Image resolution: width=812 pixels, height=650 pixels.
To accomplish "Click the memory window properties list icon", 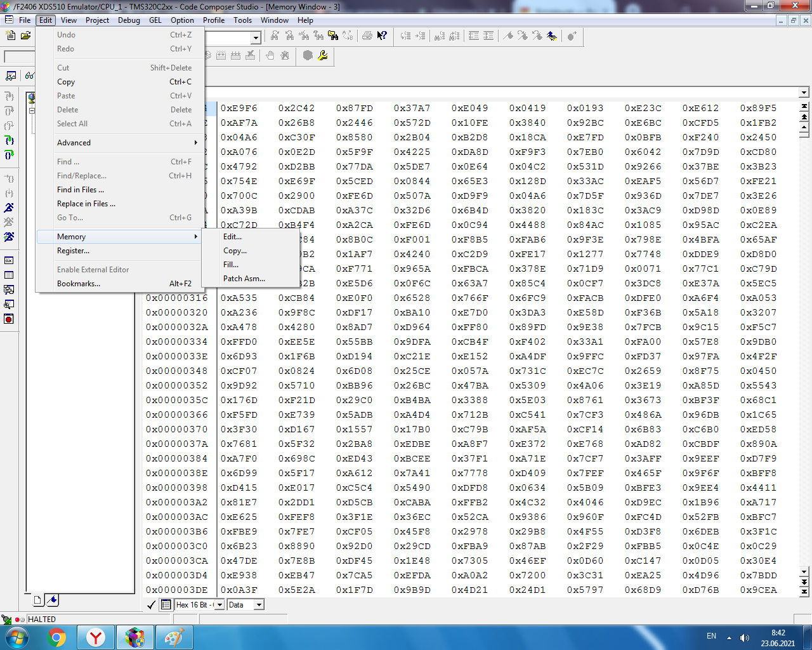I will tap(166, 605).
